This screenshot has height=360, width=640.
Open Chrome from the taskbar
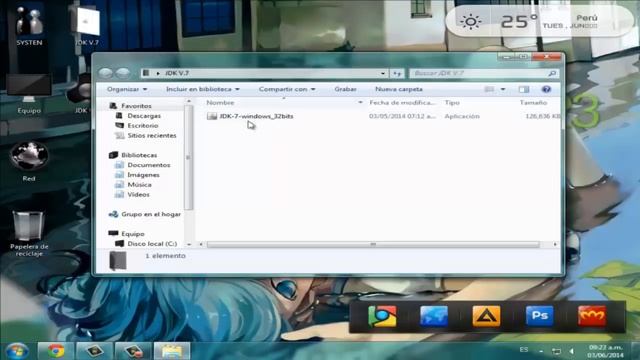pos(56,351)
